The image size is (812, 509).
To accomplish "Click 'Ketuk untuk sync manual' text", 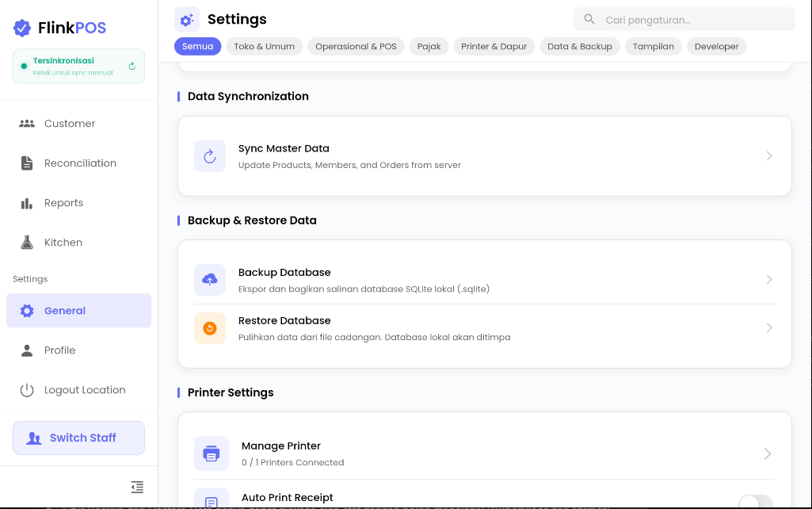I will (73, 73).
